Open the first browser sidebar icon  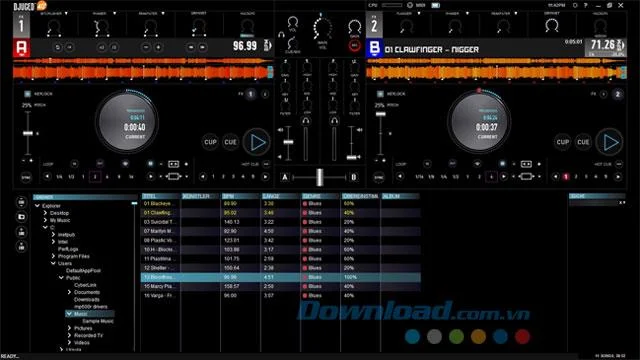pos(22,202)
